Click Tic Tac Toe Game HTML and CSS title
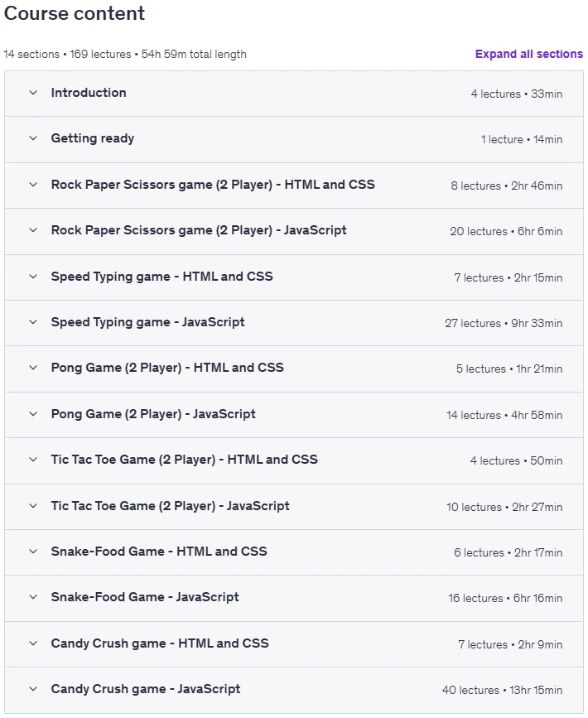Viewport: 588px width, 718px height. (x=184, y=460)
